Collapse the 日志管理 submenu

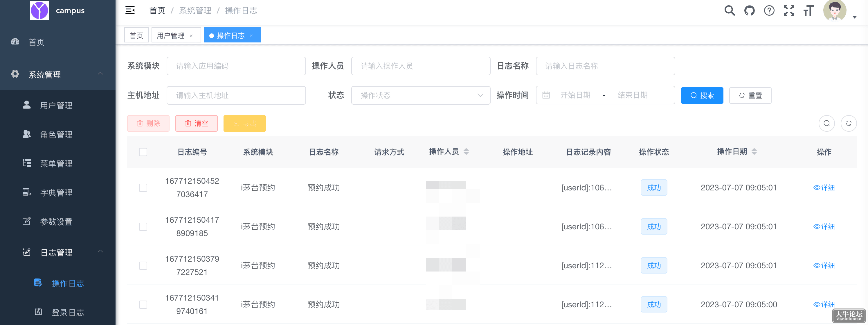pyautogui.click(x=100, y=252)
